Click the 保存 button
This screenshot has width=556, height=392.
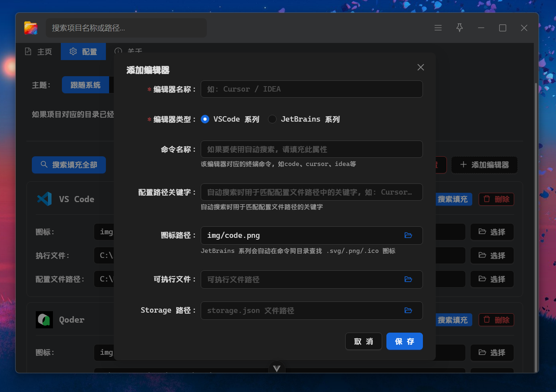[x=404, y=341]
